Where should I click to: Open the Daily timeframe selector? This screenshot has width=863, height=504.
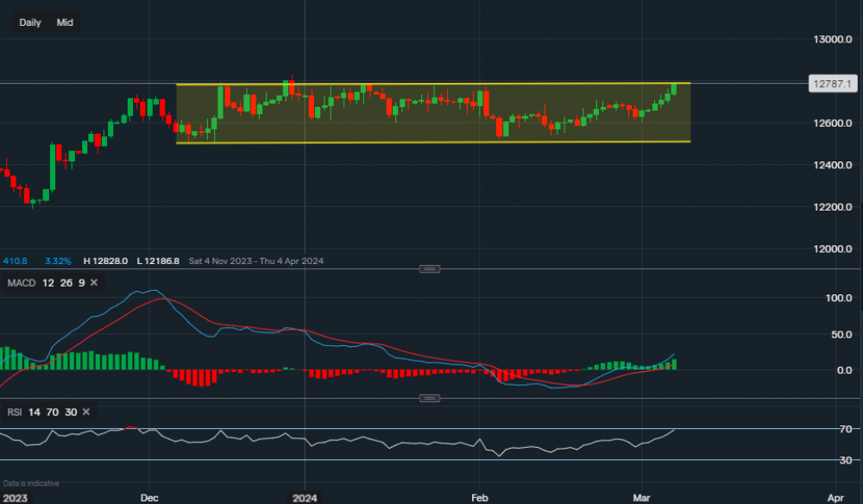30,22
